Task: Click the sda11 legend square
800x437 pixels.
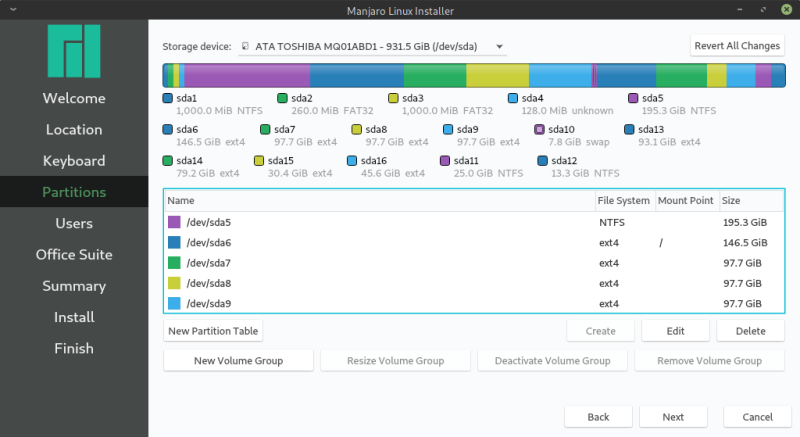Action: (x=444, y=161)
